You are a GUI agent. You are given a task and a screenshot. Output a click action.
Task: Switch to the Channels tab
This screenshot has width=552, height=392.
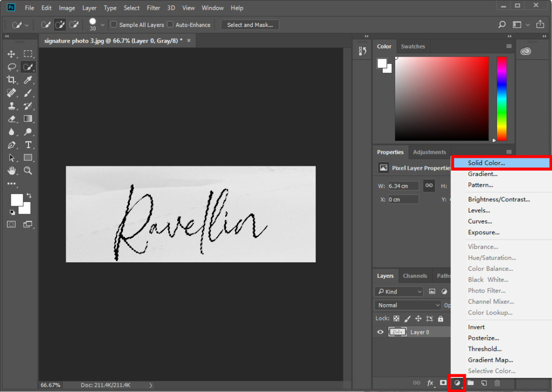415,275
